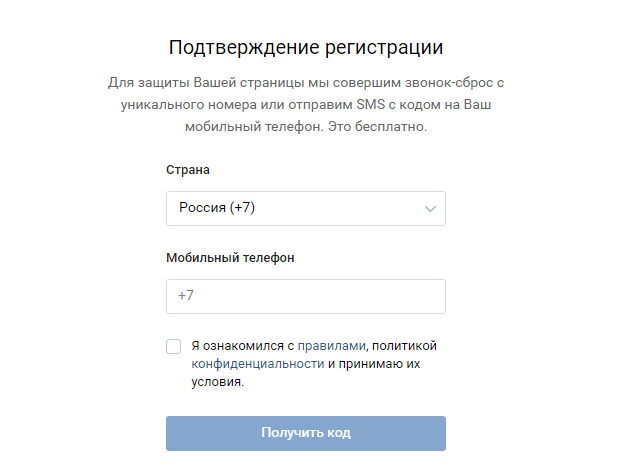Click the "+7" prefix in phone field
633x464 pixels.
tap(186, 297)
